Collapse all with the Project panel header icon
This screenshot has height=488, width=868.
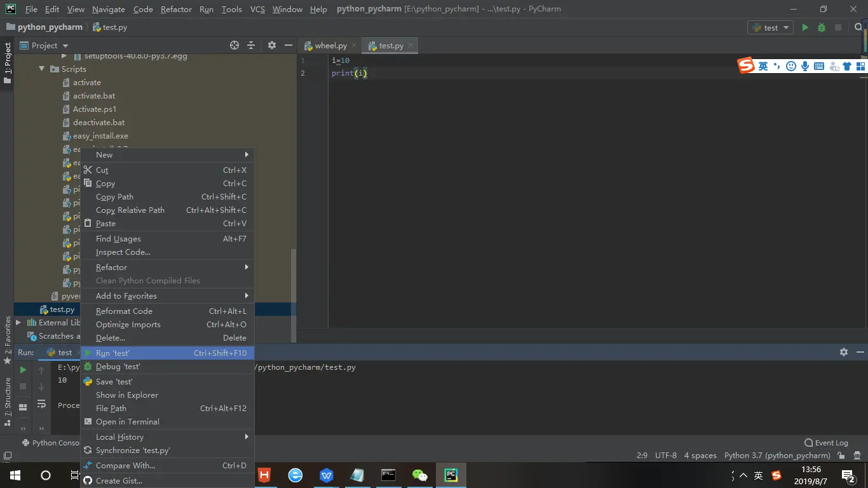[251, 45]
